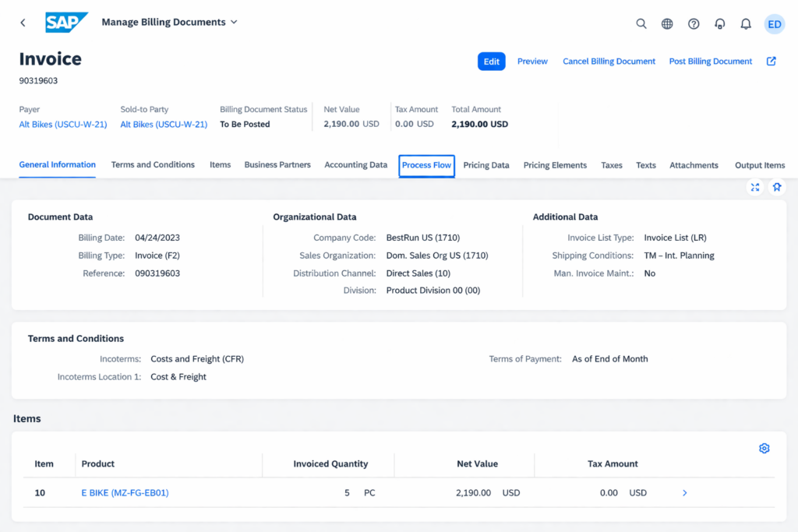Click the headset support icon
The width and height of the screenshot is (798, 532).
coord(719,23)
